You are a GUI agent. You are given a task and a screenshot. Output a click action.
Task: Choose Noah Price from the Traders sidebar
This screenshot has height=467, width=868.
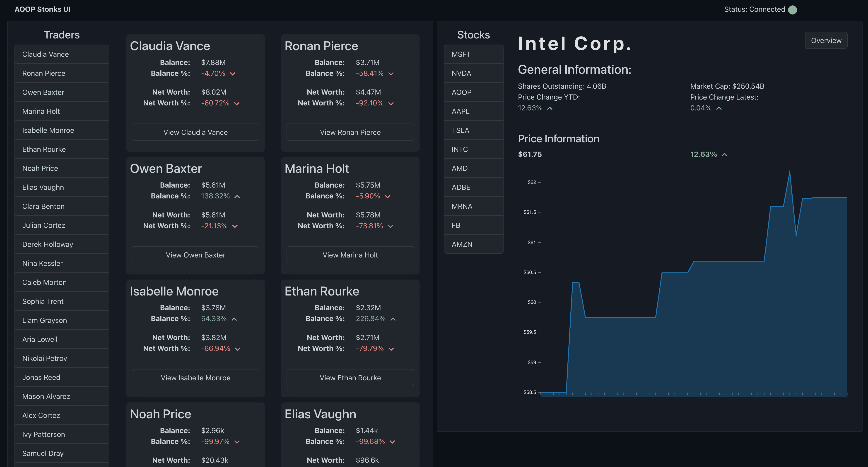click(x=61, y=168)
